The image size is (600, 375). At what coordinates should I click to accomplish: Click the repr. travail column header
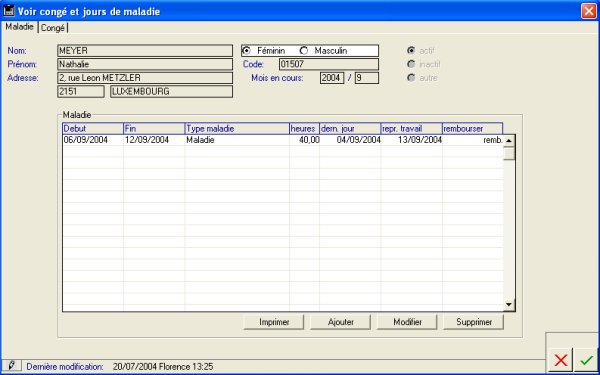coord(412,129)
